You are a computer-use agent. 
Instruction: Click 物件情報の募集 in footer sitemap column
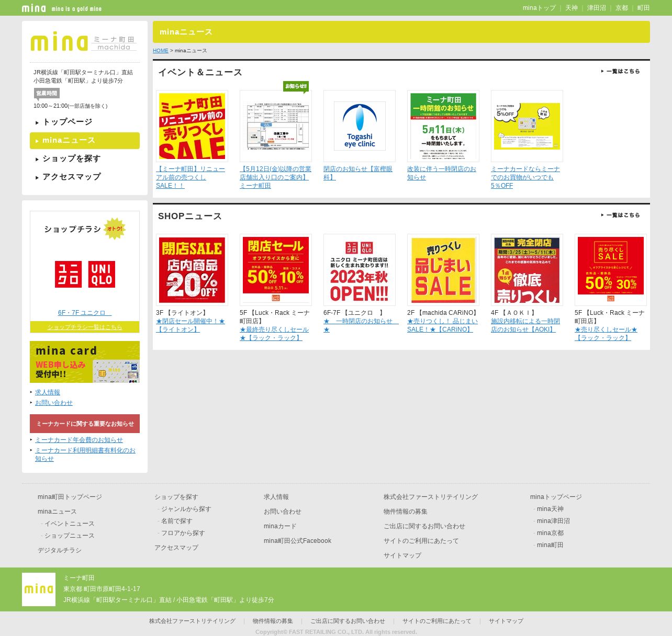(406, 512)
